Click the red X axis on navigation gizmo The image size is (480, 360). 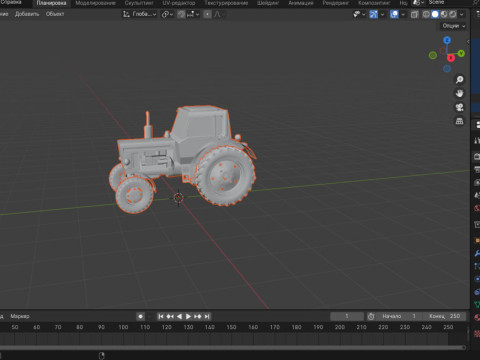click(451, 58)
